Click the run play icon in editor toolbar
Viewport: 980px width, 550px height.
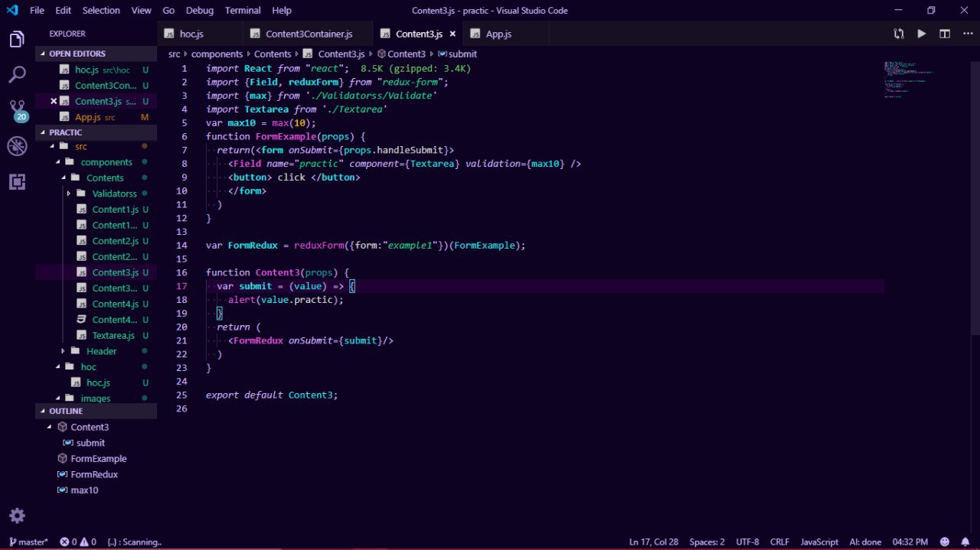[922, 34]
